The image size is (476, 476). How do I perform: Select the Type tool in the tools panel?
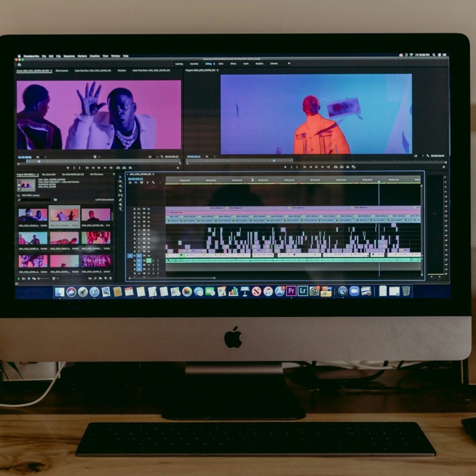tap(120, 209)
